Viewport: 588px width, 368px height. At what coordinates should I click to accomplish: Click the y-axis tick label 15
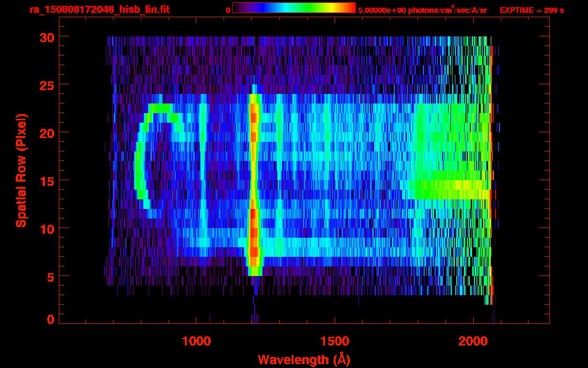[46, 181]
